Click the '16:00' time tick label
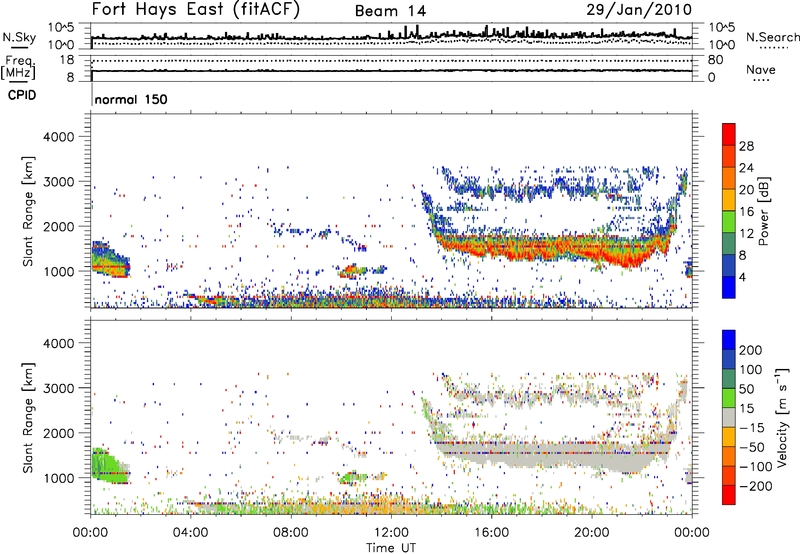 tap(491, 533)
